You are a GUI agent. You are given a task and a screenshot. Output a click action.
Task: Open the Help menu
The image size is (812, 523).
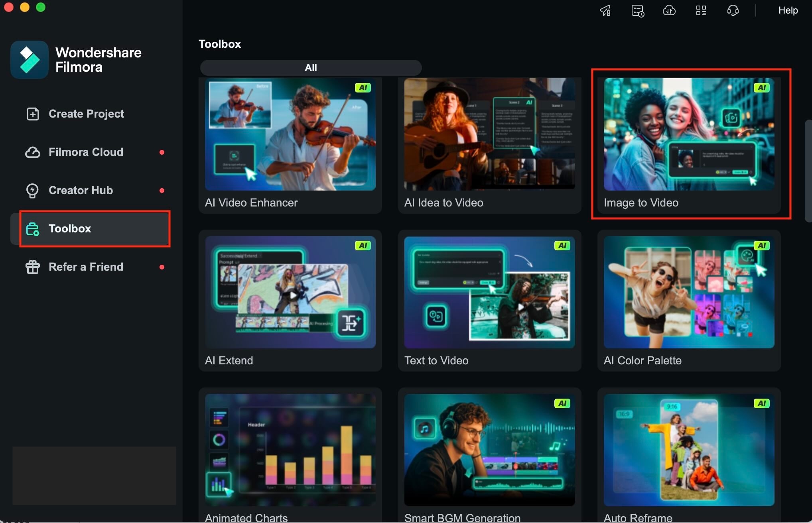click(788, 10)
